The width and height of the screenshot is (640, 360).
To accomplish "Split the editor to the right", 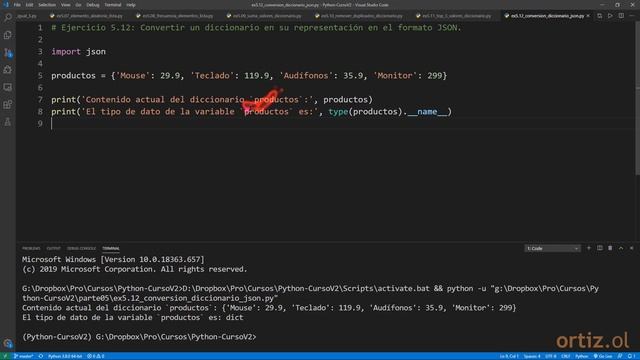I will click(x=621, y=16).
